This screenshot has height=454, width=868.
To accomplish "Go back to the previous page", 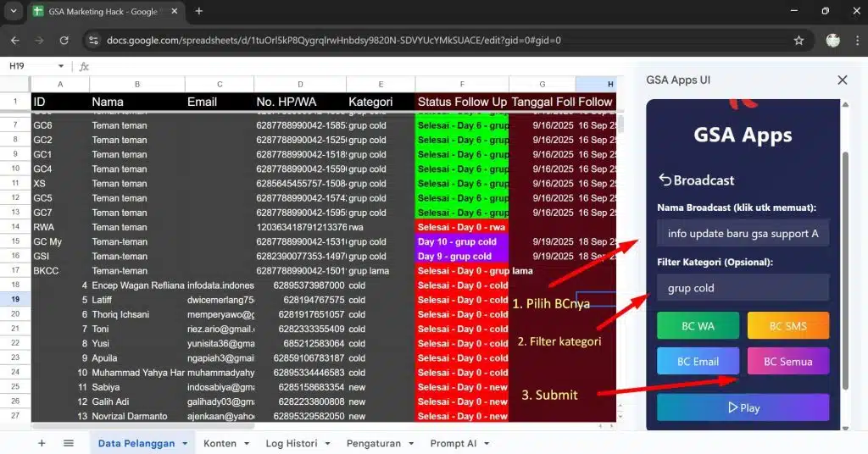I will 15,41.
